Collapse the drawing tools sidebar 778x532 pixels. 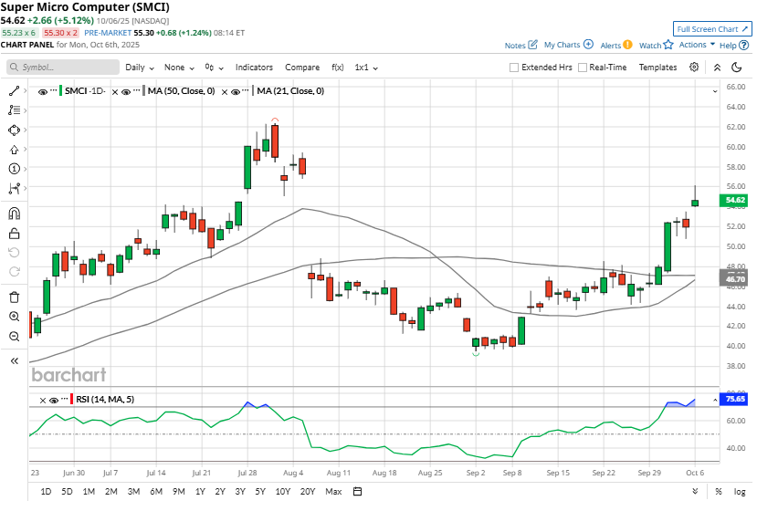(x=14, y=361)
